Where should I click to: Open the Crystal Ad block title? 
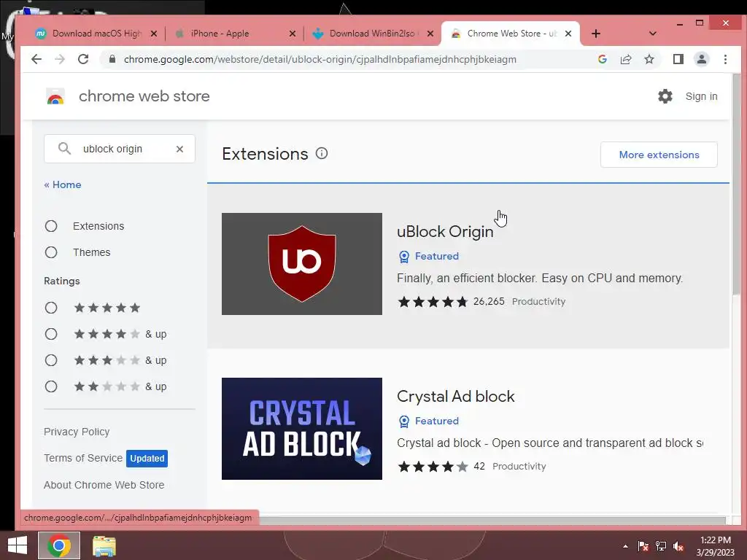click(x=455, y=396)
